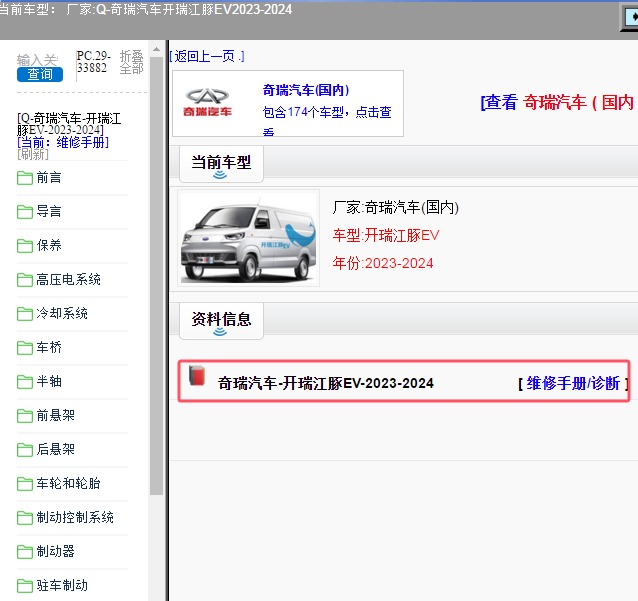Open the 车轮和轮胎 folder icon

(x=25, y=483)
